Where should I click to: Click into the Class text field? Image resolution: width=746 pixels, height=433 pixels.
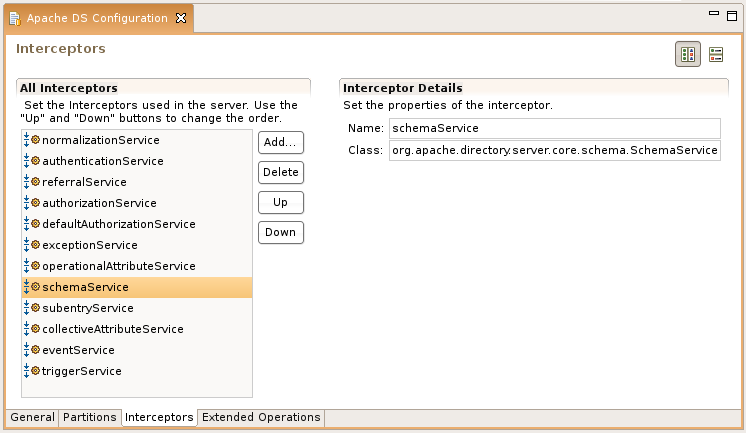coord(554,150)
